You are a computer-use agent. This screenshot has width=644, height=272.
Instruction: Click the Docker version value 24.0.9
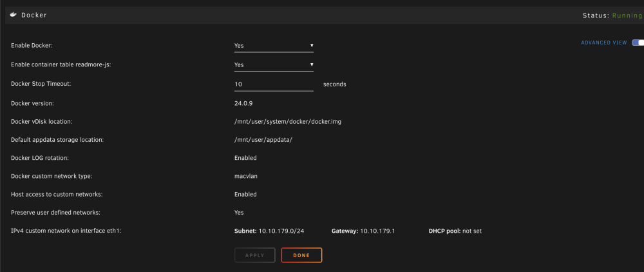click(x=243, y=103)
